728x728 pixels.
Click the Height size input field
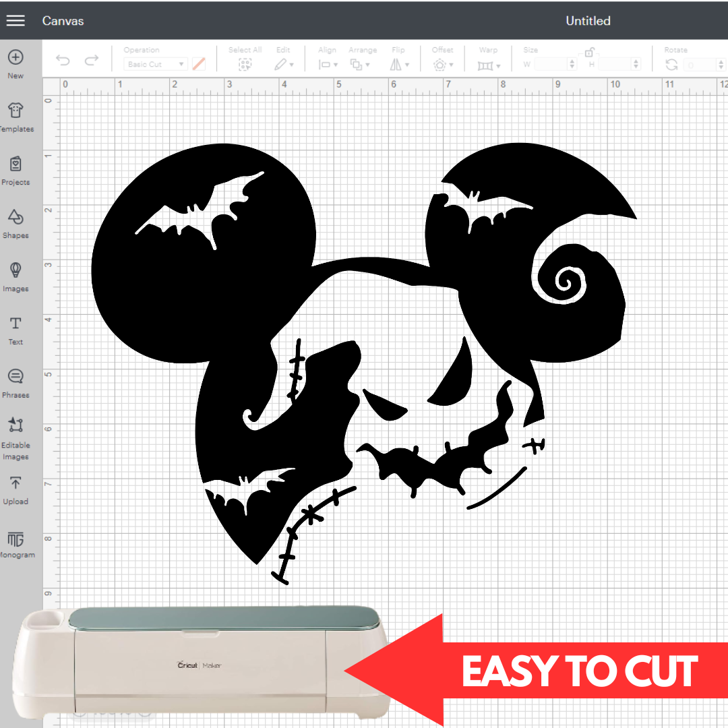[x=615, y=64]
